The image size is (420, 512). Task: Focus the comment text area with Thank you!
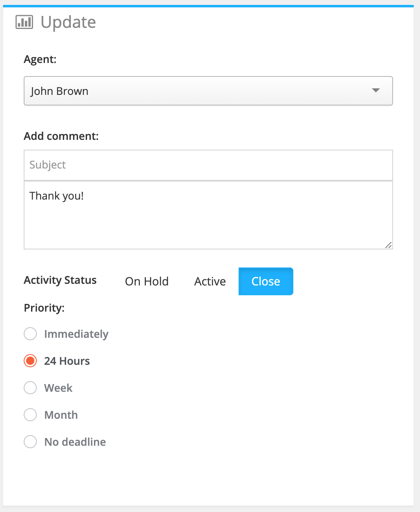point(208,215)
